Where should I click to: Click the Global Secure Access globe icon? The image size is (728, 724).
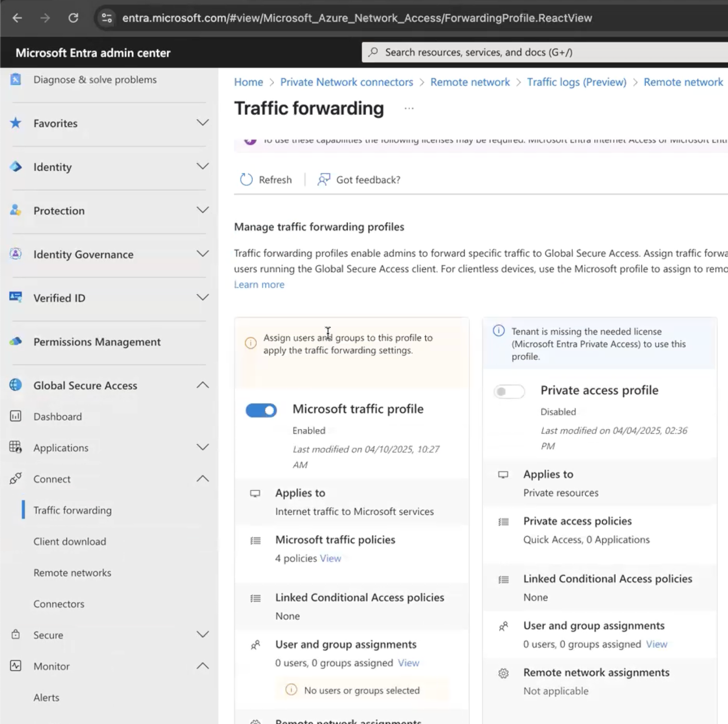(16, 385)
